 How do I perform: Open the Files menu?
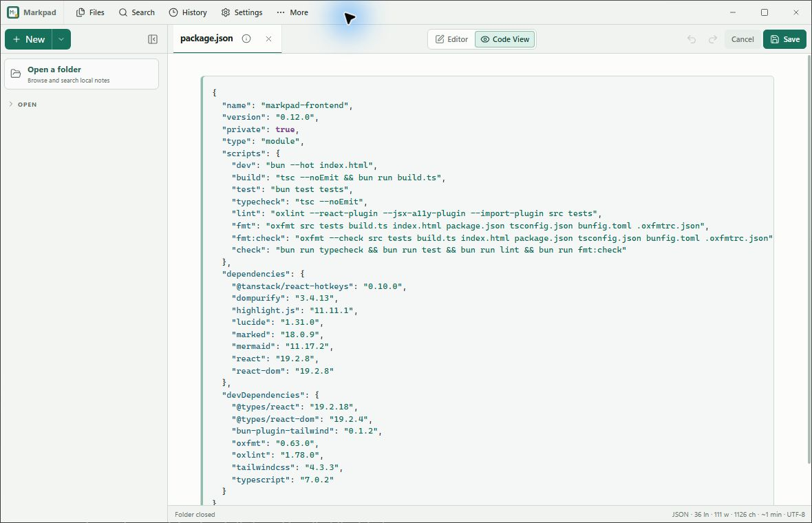point(90,12)
